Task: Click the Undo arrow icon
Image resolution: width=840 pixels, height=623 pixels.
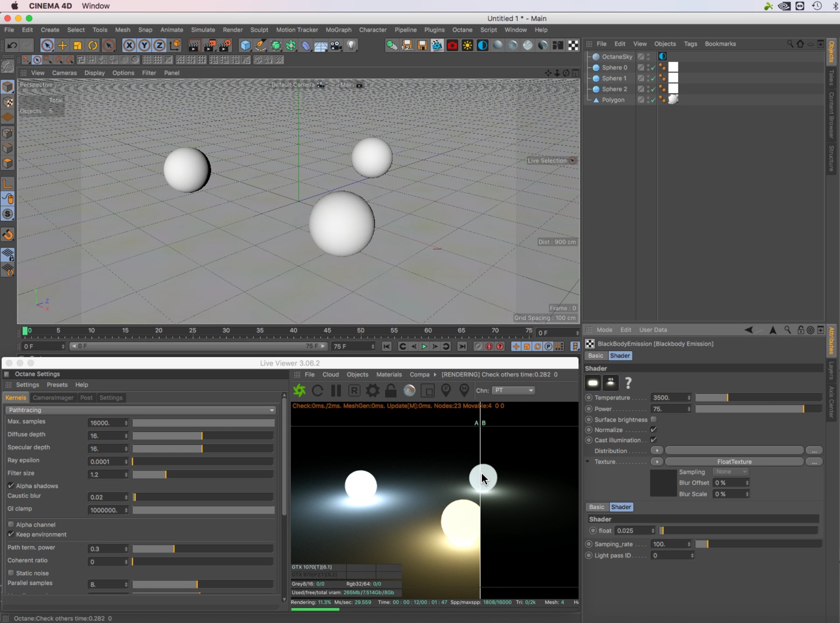Action: pos(12,46)
